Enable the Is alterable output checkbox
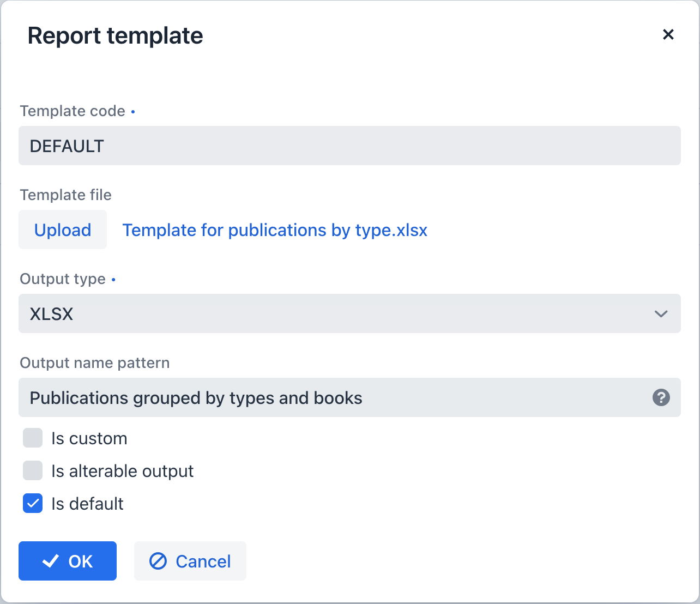 32,470
